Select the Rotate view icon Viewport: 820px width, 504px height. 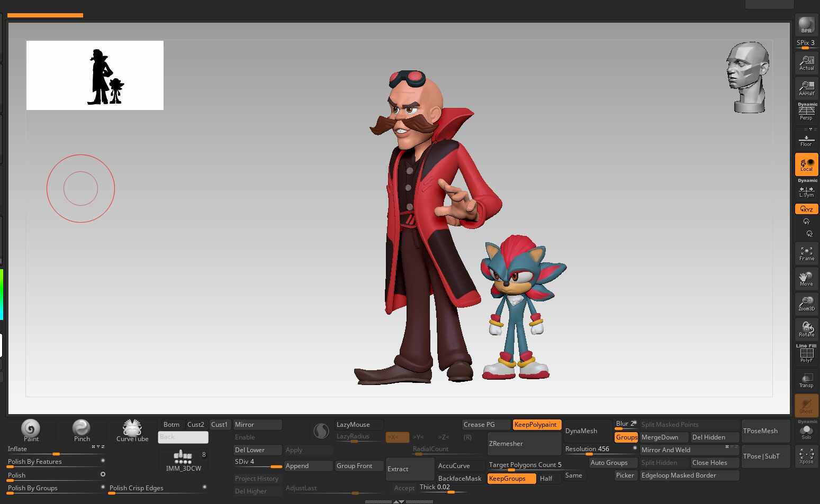coord(806,329)
